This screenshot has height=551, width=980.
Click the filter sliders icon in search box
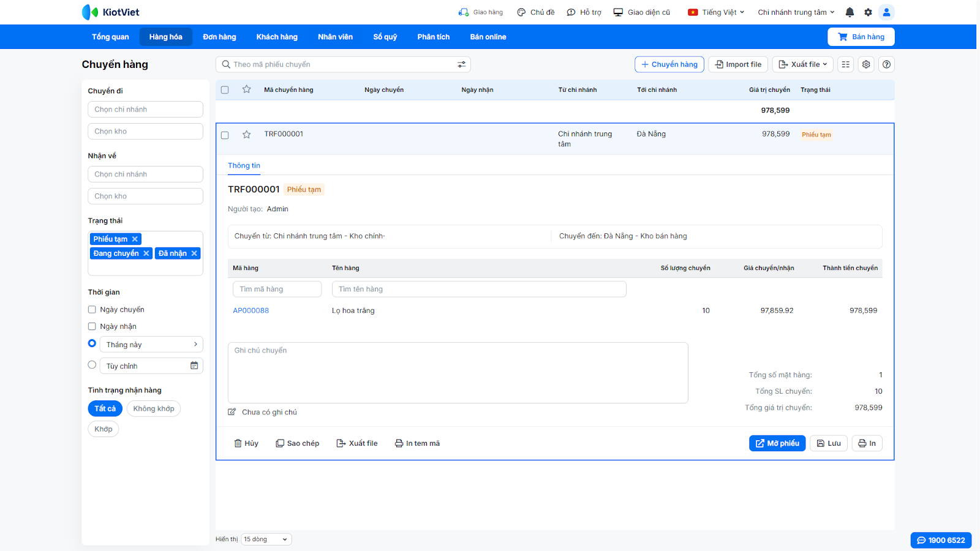point(461,64)
